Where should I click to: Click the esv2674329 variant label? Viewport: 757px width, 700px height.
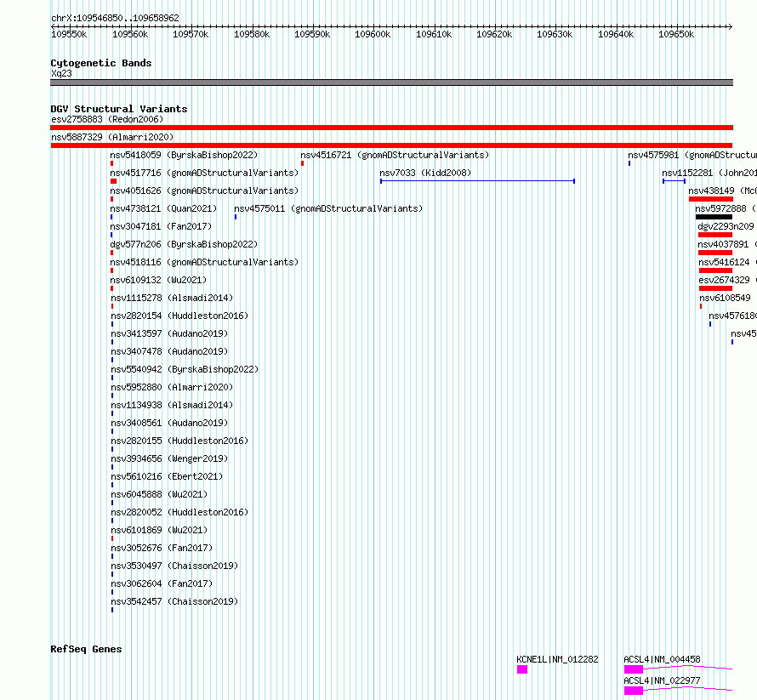(x=727, y=280)
